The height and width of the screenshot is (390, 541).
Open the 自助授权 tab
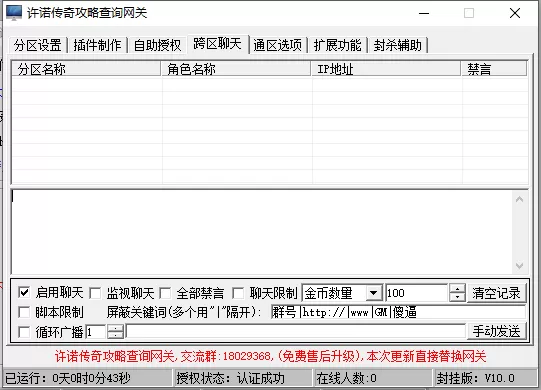coord(157,45)
